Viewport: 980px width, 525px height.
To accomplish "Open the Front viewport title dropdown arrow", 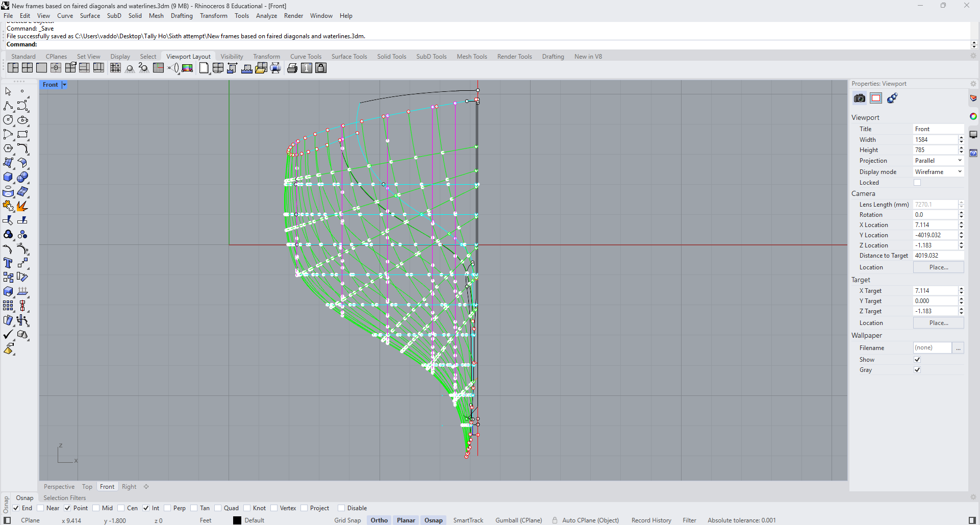I will pos(64,85).
